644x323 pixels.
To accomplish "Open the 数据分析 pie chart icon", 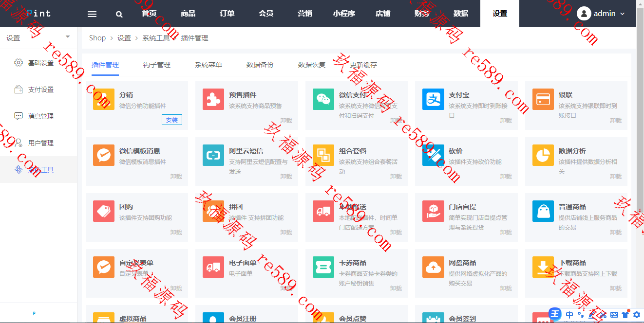I will pos(543,155).
